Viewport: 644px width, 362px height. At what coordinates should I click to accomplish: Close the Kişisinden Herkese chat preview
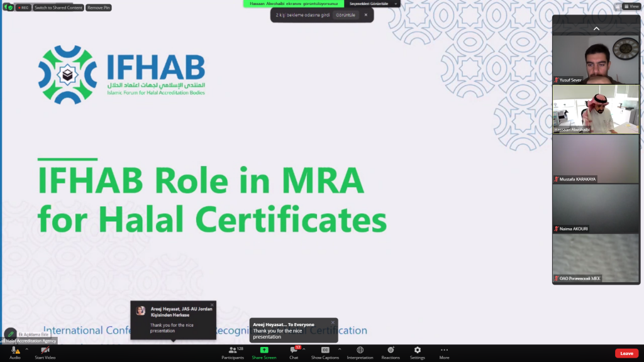(x=212, y=305)
